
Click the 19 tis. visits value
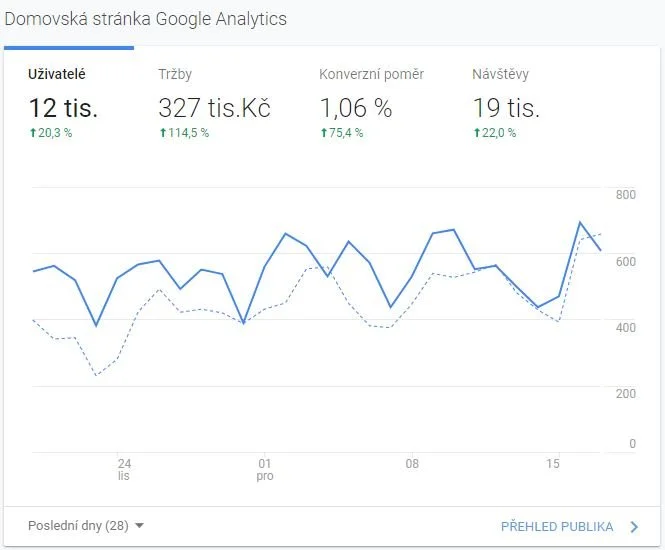506,108
